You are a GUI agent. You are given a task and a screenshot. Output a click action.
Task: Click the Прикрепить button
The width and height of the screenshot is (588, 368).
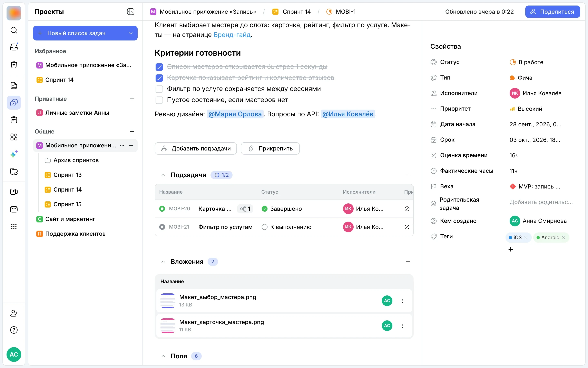[270, 148]
